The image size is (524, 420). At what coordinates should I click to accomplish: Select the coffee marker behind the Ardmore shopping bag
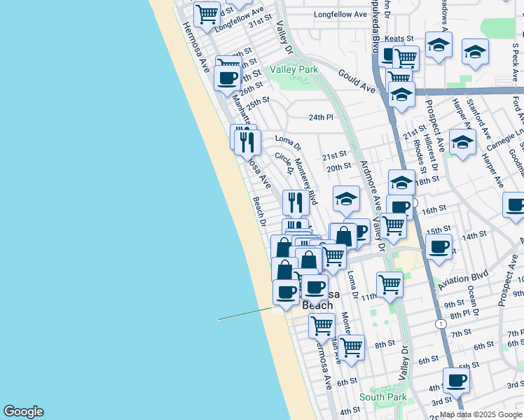364,230
